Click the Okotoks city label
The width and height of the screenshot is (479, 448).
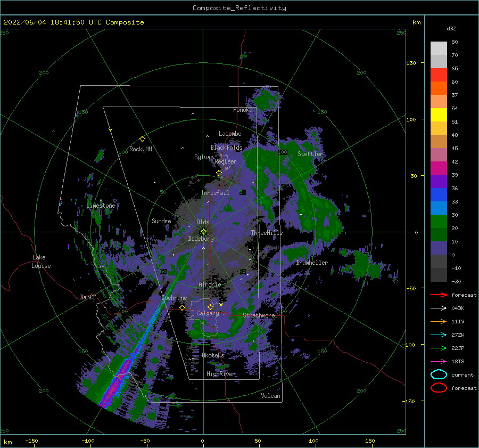coord(213,355)
